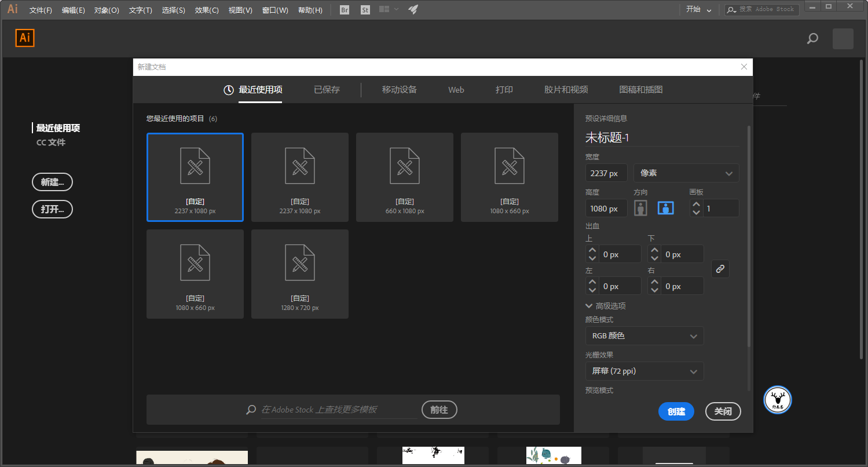Click the deer avatar floating icon
The width and height of the screenshot is (868, 467).
coord(778,399)
